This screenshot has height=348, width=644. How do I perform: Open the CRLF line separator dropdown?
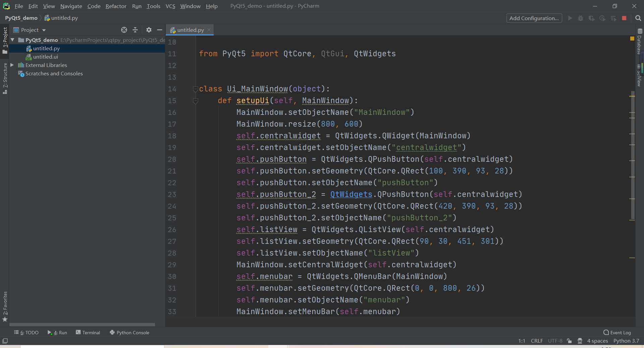click(537, 341)
